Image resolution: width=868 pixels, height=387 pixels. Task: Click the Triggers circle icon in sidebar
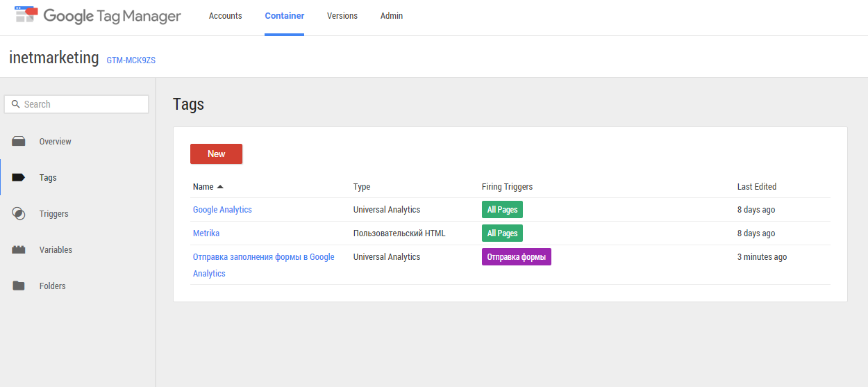19,214
